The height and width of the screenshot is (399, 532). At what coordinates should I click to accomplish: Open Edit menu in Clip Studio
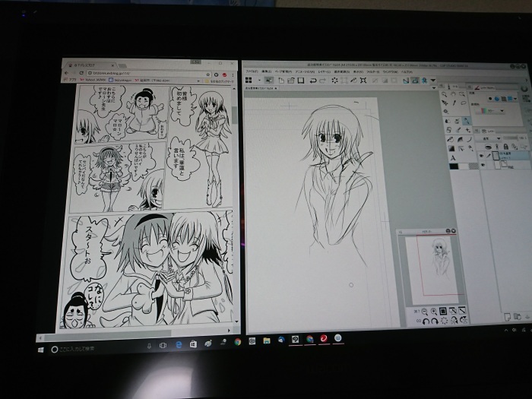(266, 72)
